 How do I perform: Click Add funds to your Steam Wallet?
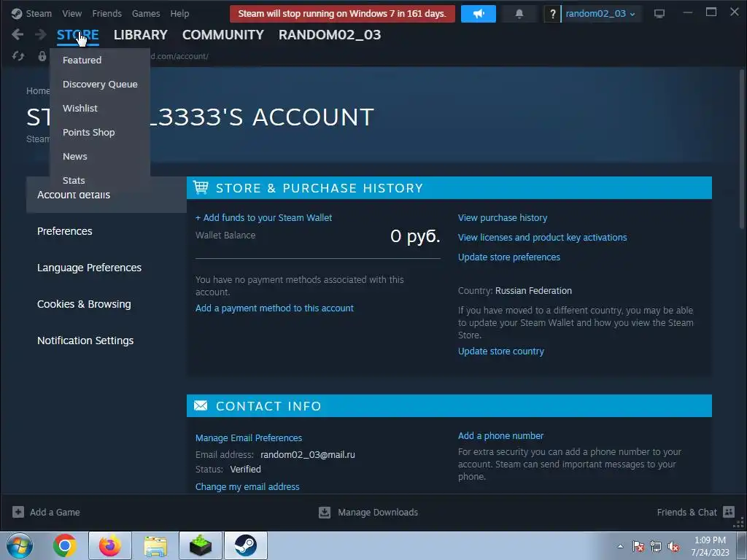point(263,217)
